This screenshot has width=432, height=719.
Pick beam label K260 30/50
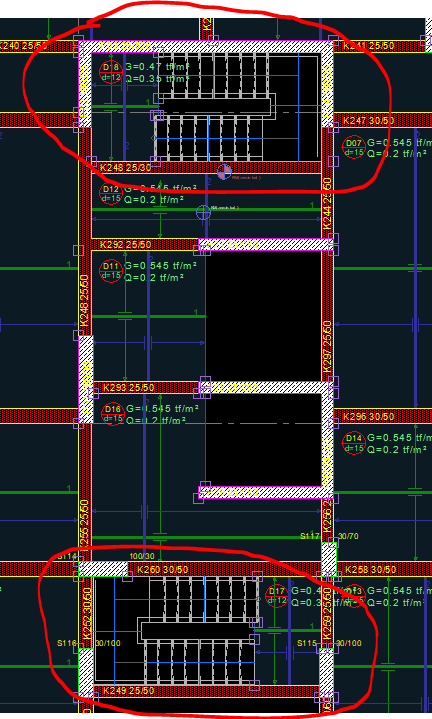(163, 570)
